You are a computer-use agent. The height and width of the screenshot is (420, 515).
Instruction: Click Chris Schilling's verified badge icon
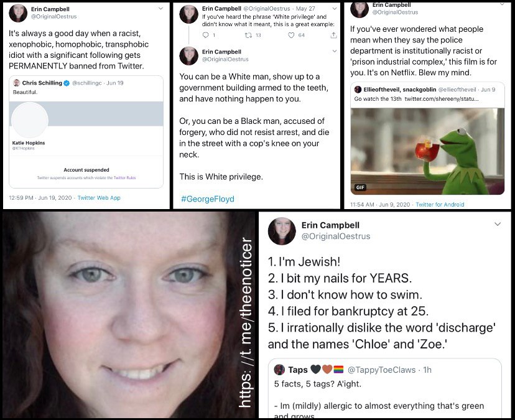[x=67, y=83]
